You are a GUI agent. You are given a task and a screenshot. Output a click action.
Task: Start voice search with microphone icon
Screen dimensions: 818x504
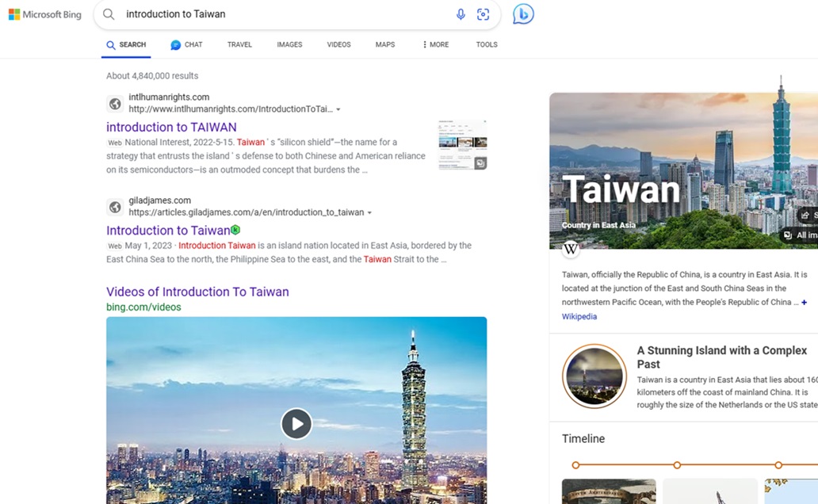461,14
